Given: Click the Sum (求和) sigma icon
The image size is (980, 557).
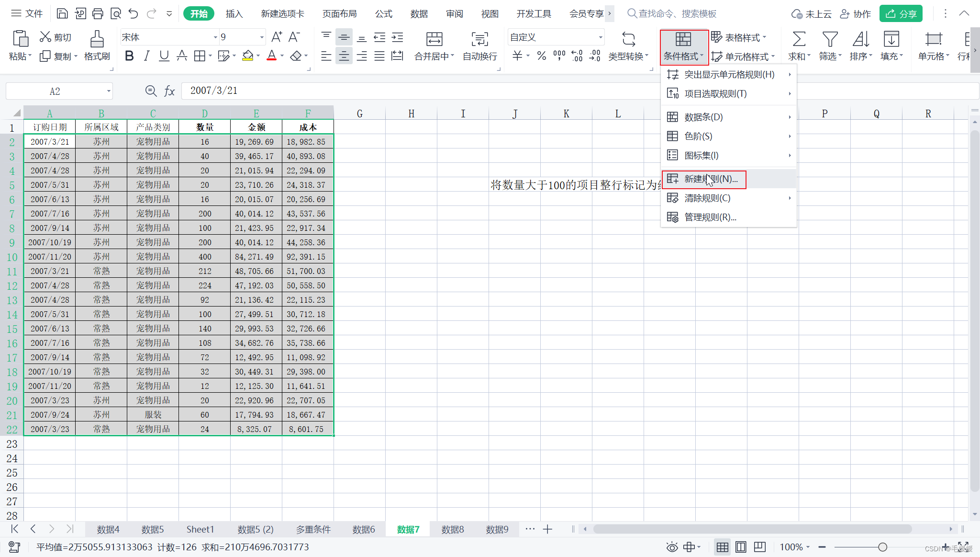Looking at the screenshot, I should pyautogui.click(x=799, y=39).
